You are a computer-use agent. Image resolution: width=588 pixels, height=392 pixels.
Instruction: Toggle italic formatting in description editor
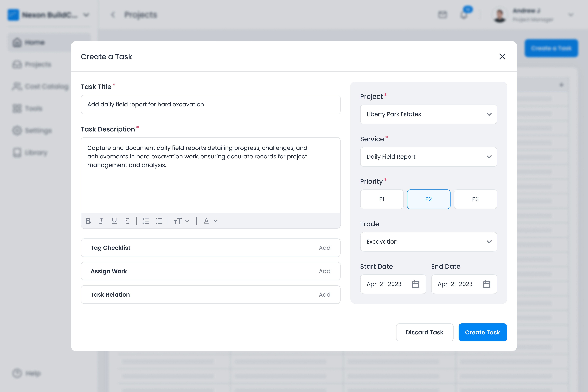coord(101,221)
